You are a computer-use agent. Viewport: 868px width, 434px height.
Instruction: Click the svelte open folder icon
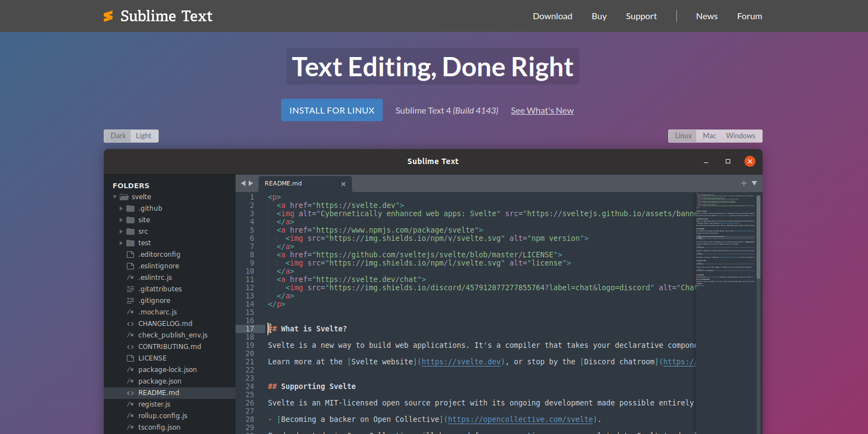coord(124,197)
